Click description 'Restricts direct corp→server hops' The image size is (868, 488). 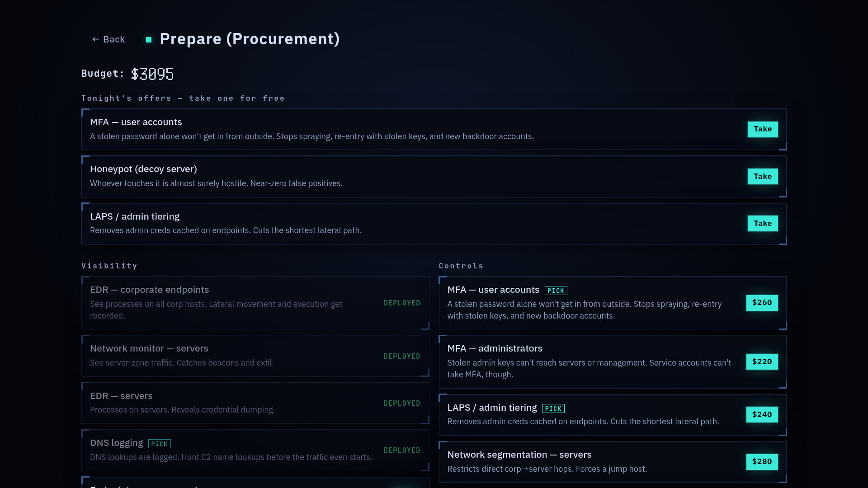(547, 469)
